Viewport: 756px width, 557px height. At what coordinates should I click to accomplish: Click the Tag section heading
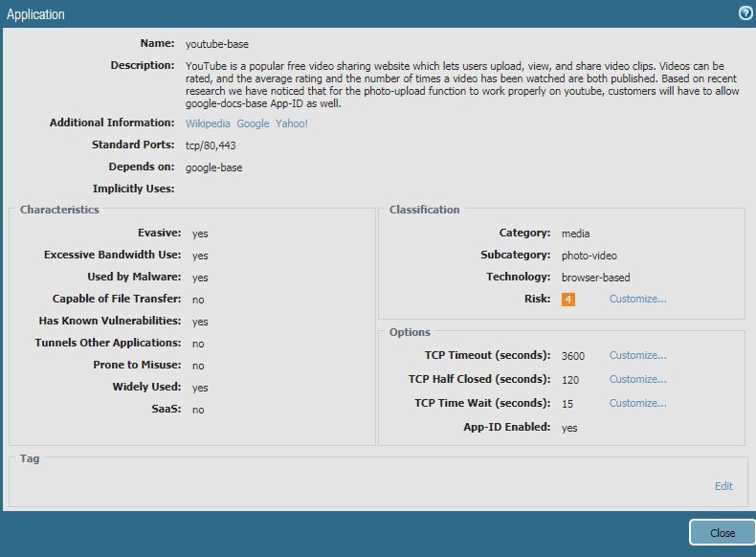click(30, 458)
